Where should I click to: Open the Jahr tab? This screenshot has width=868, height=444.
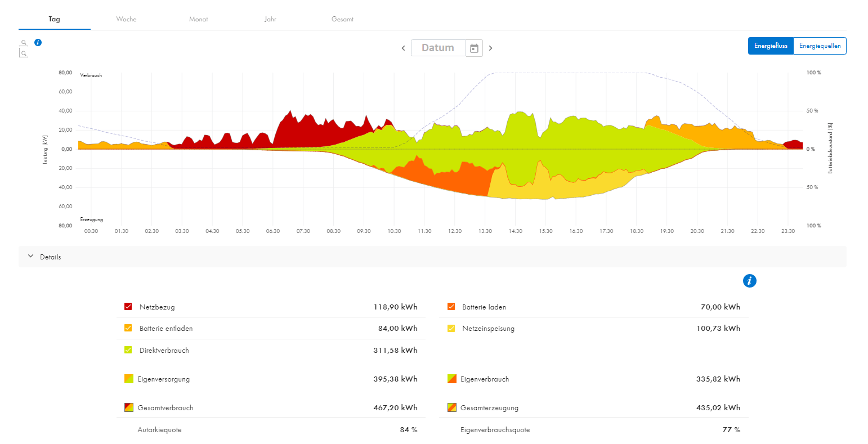[270, 19]
